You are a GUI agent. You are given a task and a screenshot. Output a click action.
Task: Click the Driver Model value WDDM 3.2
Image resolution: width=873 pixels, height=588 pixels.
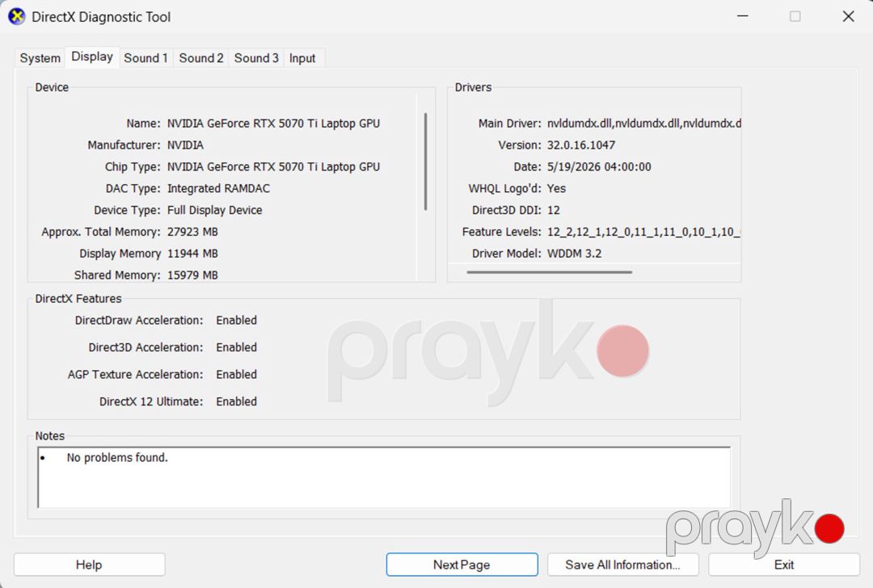point(574,254)
